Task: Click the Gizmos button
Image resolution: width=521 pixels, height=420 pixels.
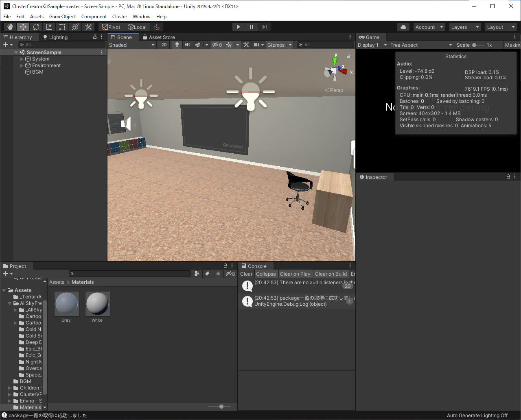Action: point(276,45)
